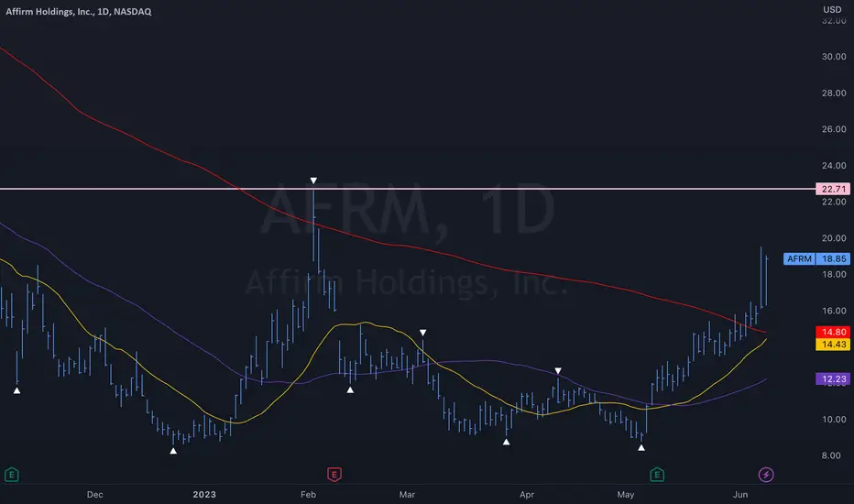The width and height of the screenshot is (854, 504).
Task: Click the 10.00 price scale value
Action: pos(834,420)
